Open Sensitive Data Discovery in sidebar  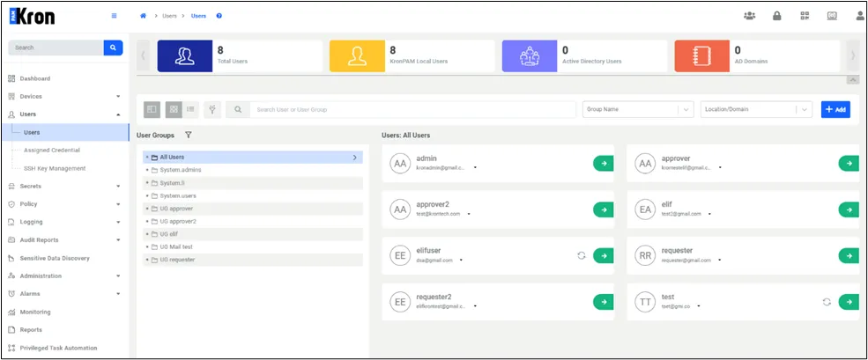55,258
